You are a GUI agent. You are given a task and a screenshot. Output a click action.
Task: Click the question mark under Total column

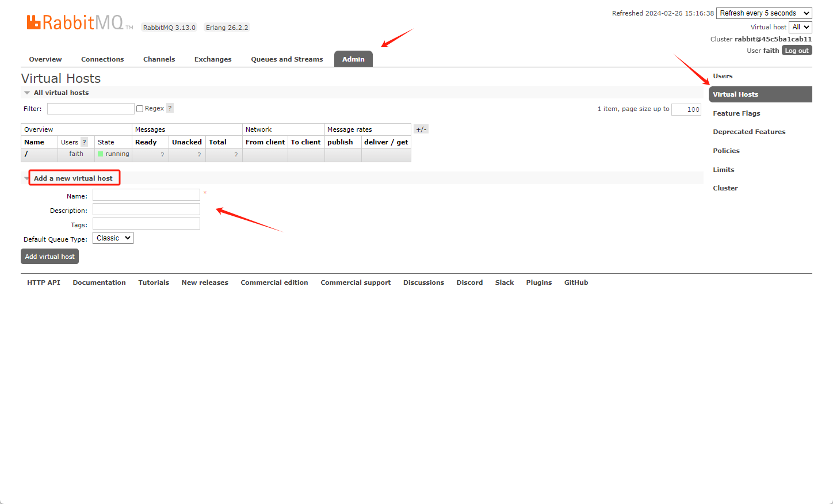pyautogui.click(x=236, y=155)
